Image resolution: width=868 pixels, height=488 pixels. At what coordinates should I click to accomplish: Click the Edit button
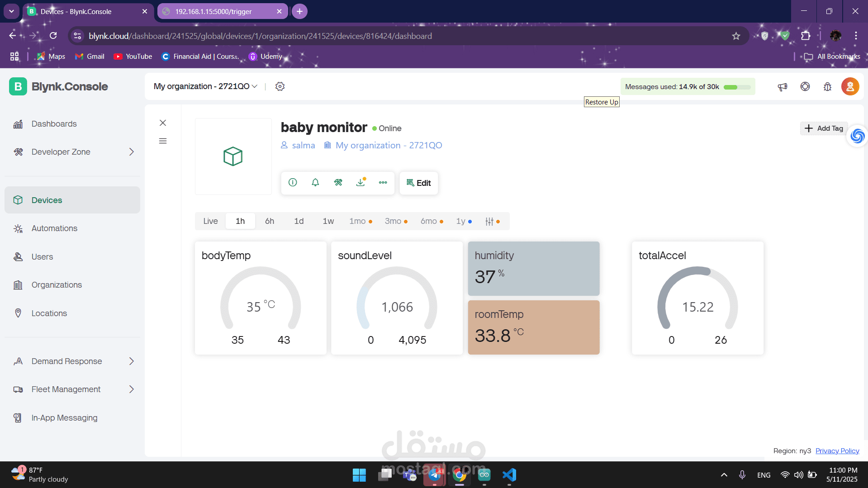click(x=419, y=183)
